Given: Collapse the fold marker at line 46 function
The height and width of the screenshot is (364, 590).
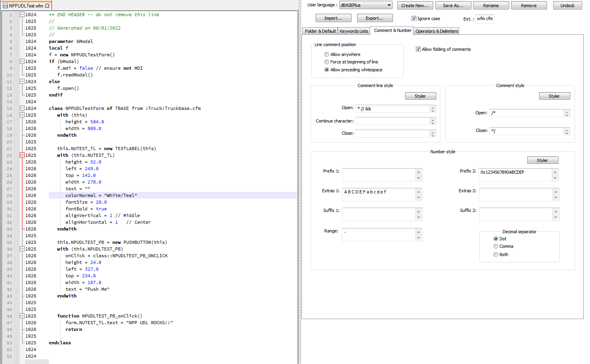Looking at the screenshot, I should pyautogui.click(x=22, y=316).
